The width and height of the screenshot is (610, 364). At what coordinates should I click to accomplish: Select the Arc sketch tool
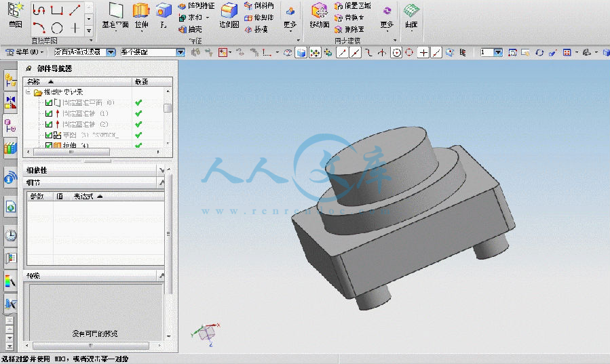coord(39,28)
